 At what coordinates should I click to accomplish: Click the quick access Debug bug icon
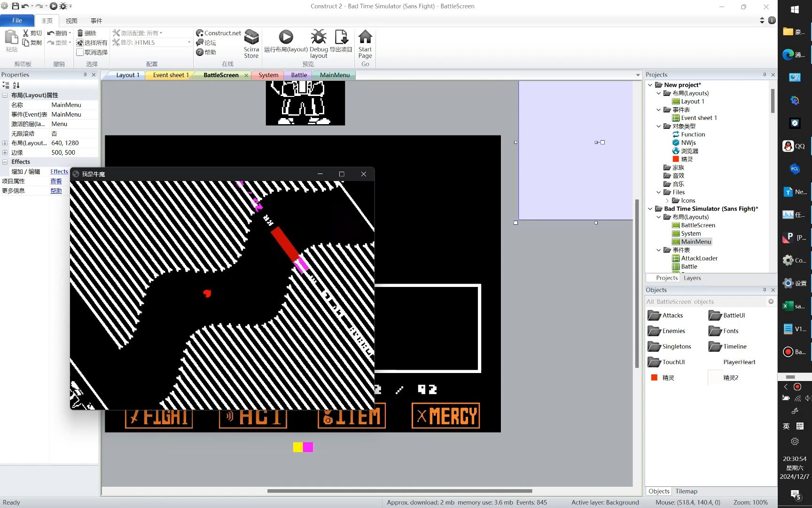(63, 6)
